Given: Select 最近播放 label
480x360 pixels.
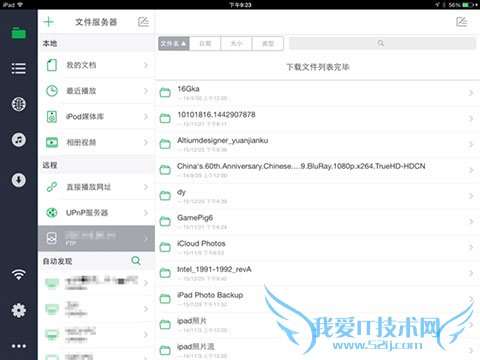Looking at the screenshot, I should [x=81, y=91].
